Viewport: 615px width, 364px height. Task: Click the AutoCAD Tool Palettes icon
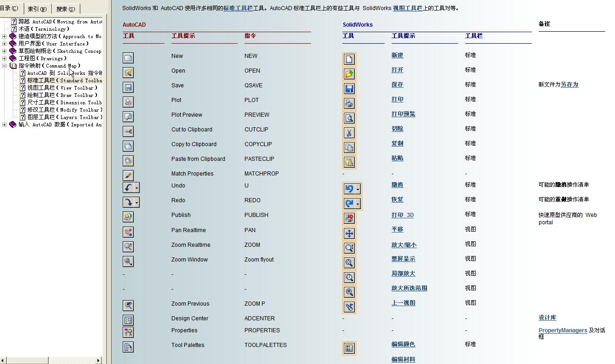[128, 347]
